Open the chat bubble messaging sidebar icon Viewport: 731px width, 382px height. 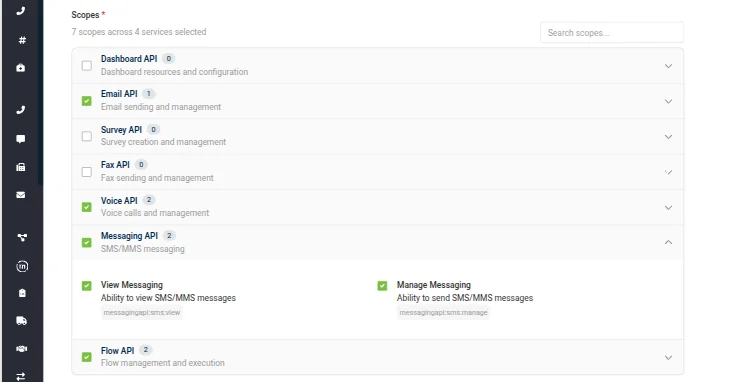[x=21, y=139]
